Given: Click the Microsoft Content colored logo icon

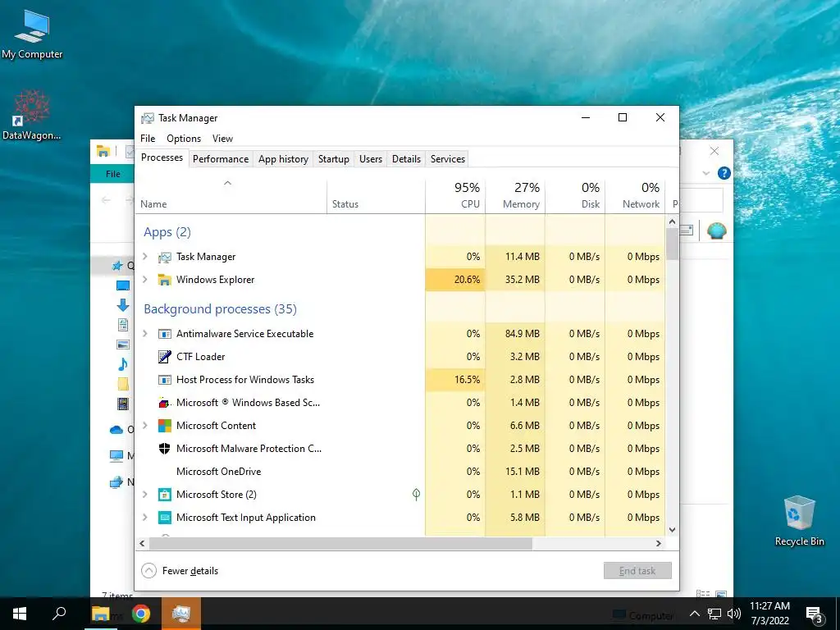Looking at the screenshot, I should click(164, 426).
